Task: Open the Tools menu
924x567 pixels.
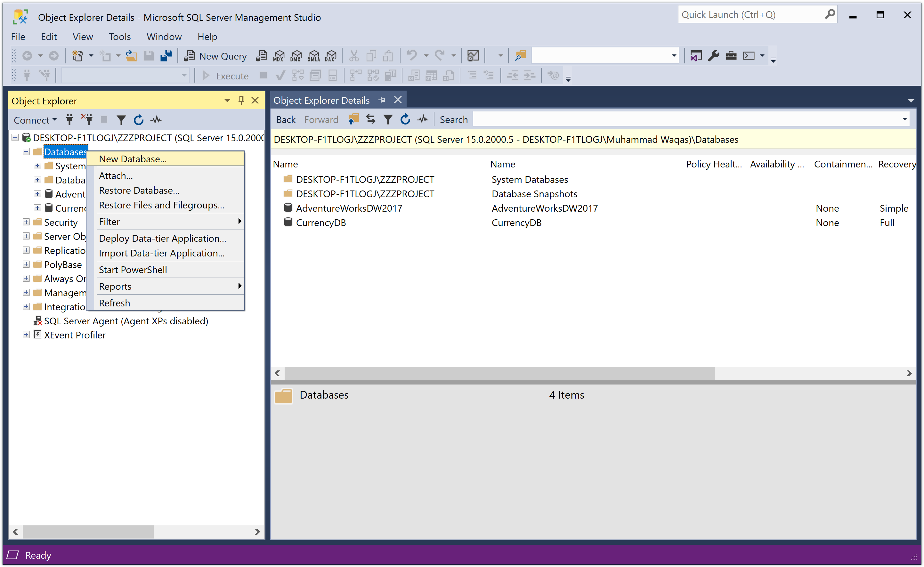Action: (x=119, y=37)
